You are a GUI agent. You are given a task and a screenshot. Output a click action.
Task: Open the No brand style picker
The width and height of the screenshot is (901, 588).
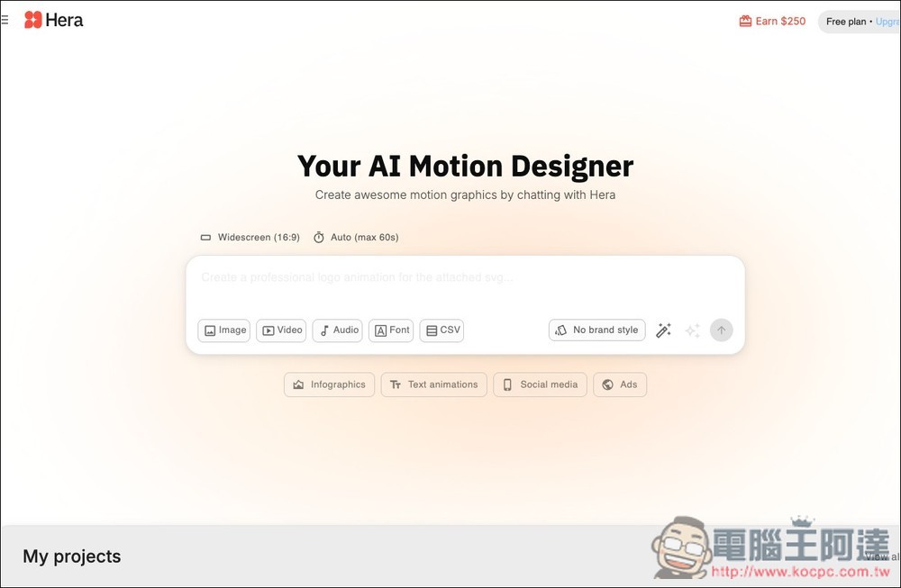pyautogui.click(x=596, y=330)
